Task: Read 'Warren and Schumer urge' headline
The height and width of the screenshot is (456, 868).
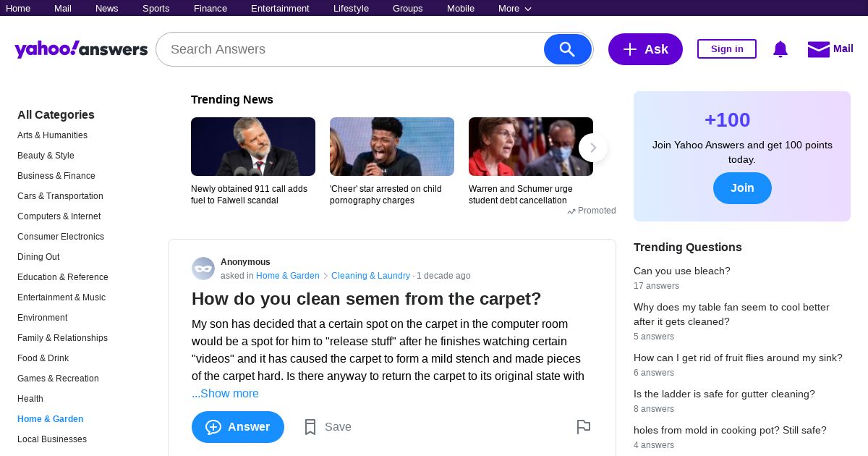Action: point(521,195)
